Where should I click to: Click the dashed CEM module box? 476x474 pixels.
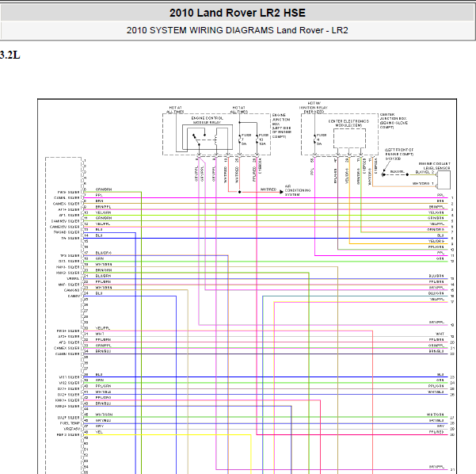(349, 138)
